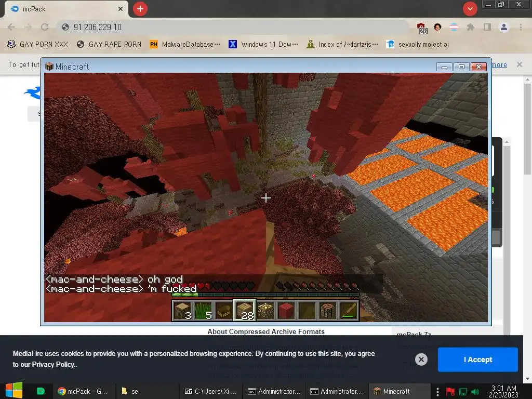Select the stick tool hotbar slot
The height and width of the screenshot is (399, 532).
349,311
